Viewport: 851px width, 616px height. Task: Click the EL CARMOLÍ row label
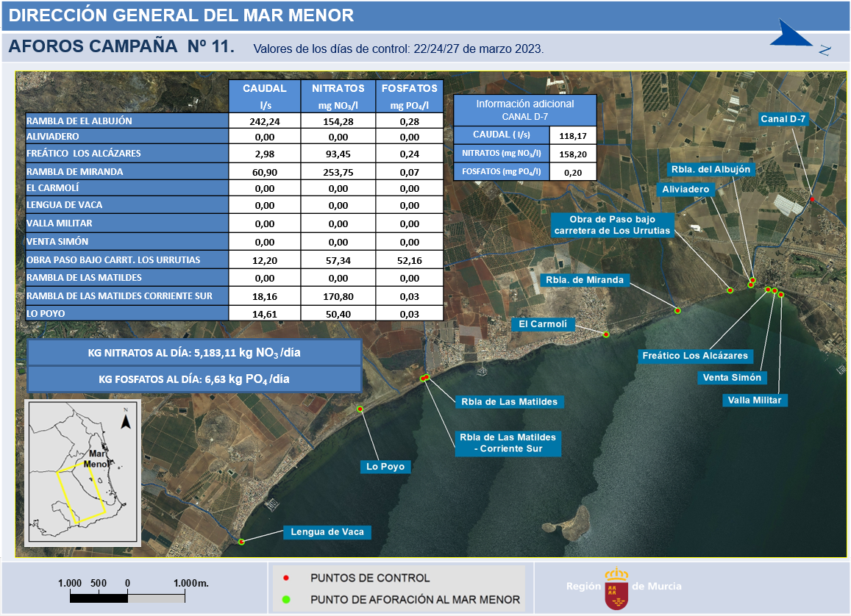pyautogui.click(x=127, y=188)
